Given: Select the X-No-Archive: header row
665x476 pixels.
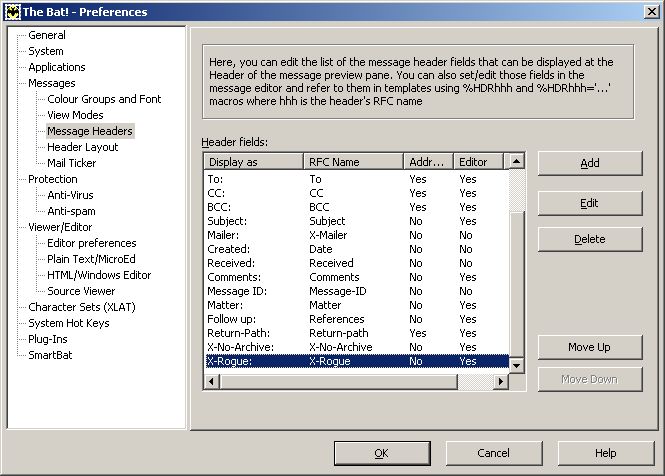Looking at the screenshot, I should pos(357,347).
